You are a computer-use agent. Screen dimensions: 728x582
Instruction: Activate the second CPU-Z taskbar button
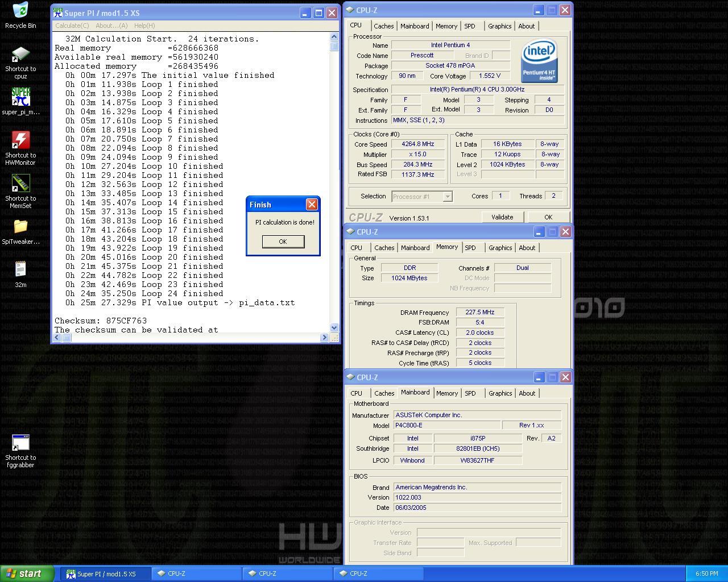288,574
